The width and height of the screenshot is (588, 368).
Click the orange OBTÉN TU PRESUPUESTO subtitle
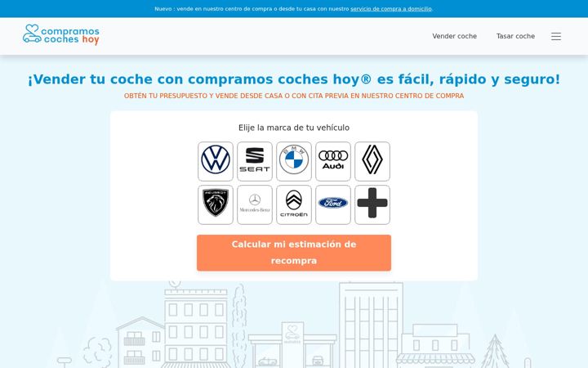point(294,96)
